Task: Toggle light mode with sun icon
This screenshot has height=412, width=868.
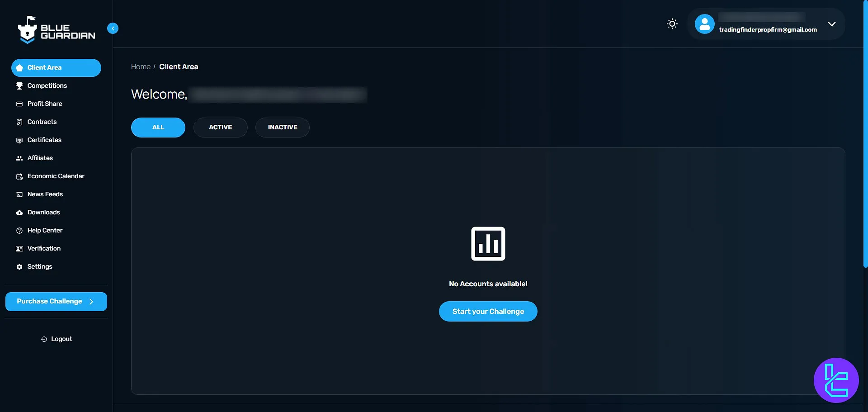Action: tap(672, 24)
